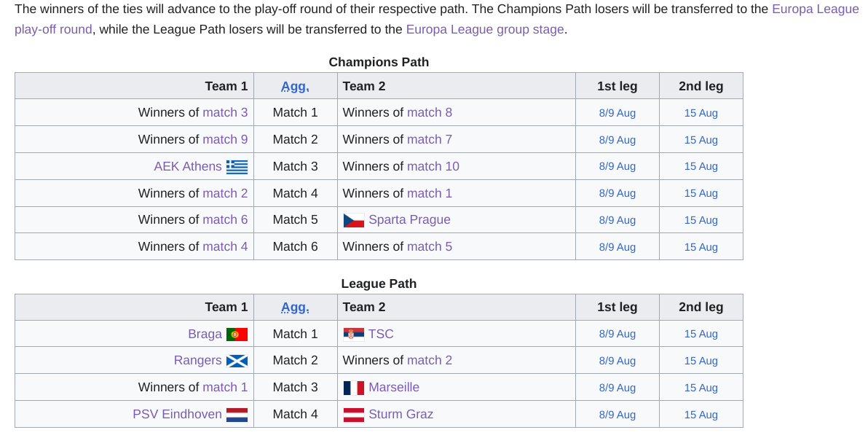
Task: Click the 15 Aug date in PSV Eindhoven row
Action: (x=701, y=415)
